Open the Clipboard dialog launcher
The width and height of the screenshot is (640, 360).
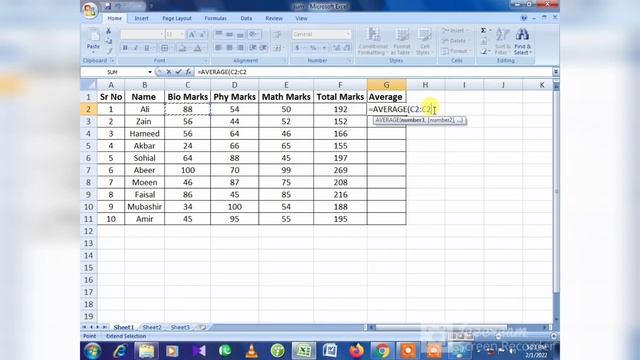coord(113,60)
